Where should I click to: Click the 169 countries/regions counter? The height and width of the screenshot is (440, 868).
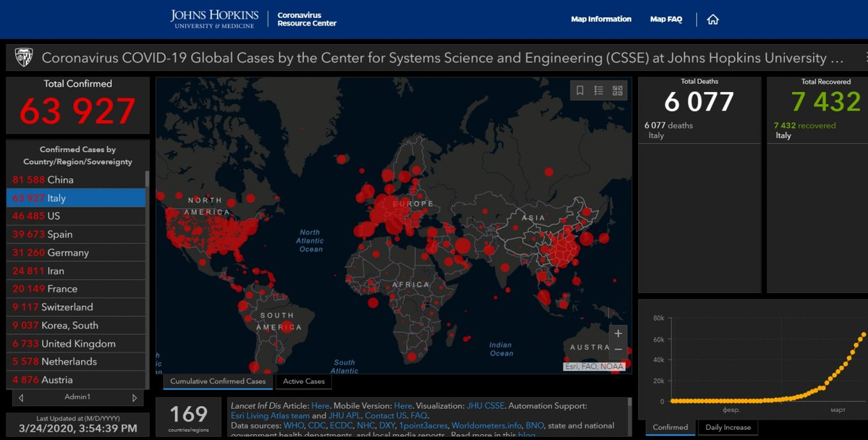pyautogui.click(x=189, y=417)
